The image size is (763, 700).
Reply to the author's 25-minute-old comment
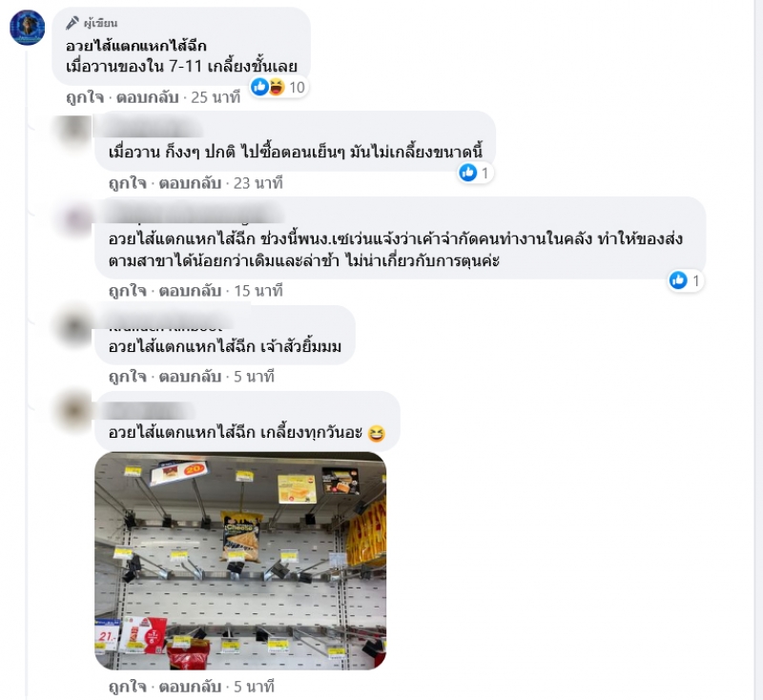tap(148, 97)
